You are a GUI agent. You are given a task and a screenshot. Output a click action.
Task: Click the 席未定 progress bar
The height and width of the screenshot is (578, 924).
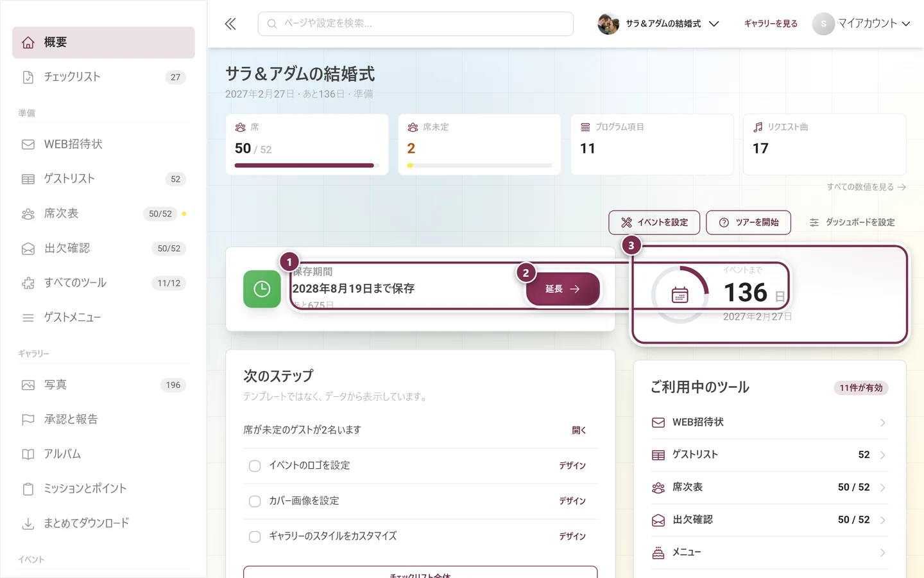coord(479,166)
